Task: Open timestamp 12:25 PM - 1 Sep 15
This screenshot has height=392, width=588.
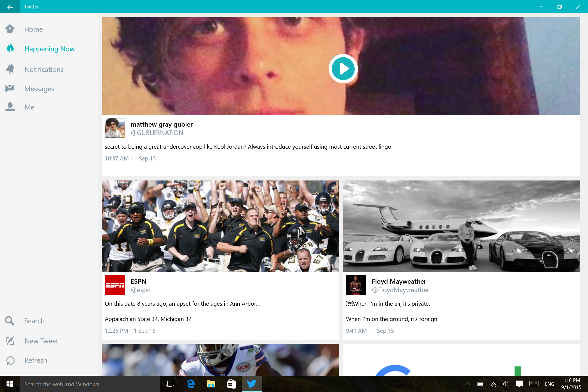Action: click(x=130, y=331)
